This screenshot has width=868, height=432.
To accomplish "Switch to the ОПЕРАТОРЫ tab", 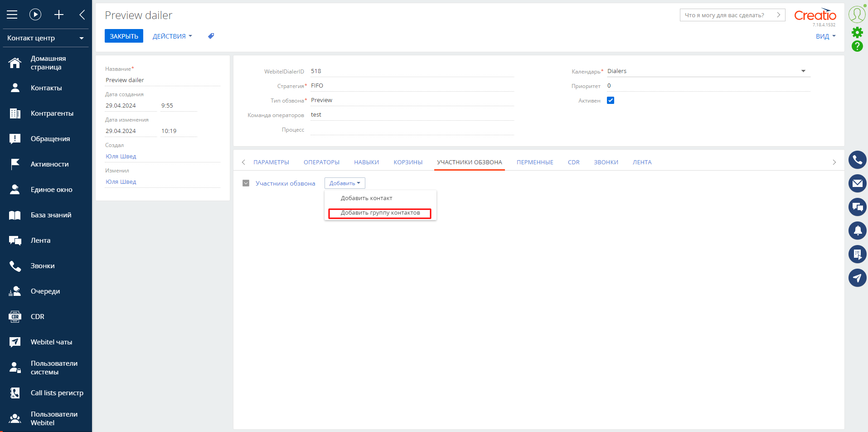I will click(321, 162).
